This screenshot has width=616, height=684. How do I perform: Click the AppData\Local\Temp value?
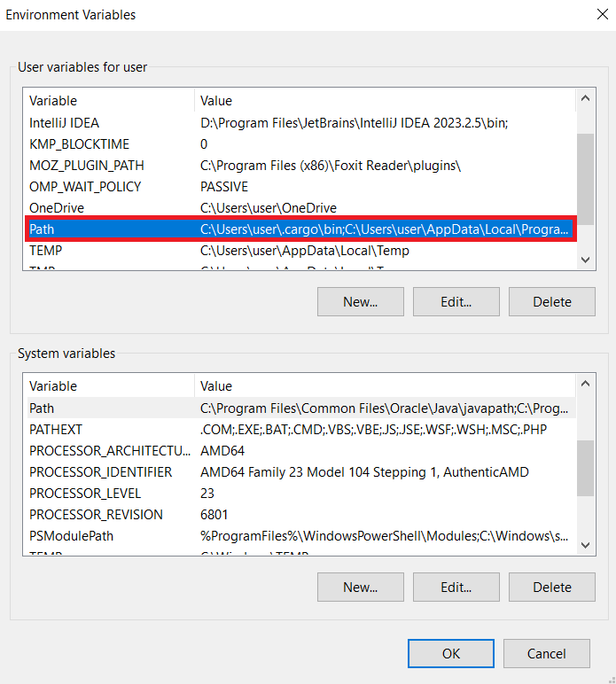[x=305, y=250]
